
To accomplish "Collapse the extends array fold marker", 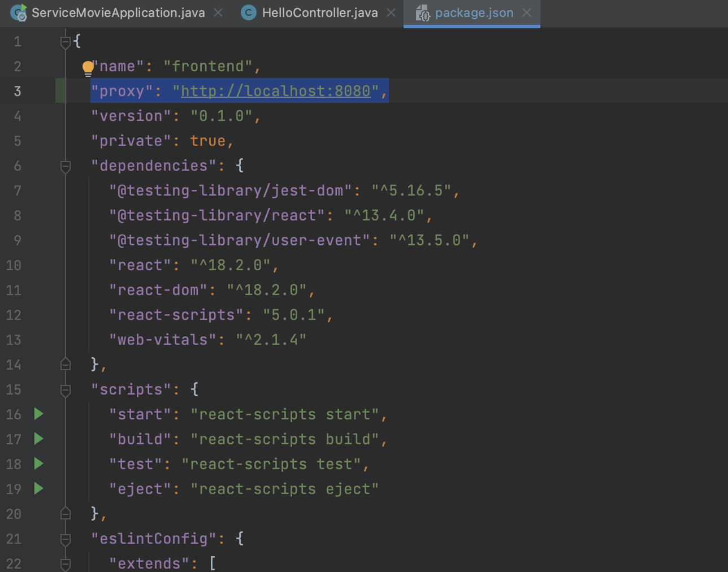I will pos(66,564).
